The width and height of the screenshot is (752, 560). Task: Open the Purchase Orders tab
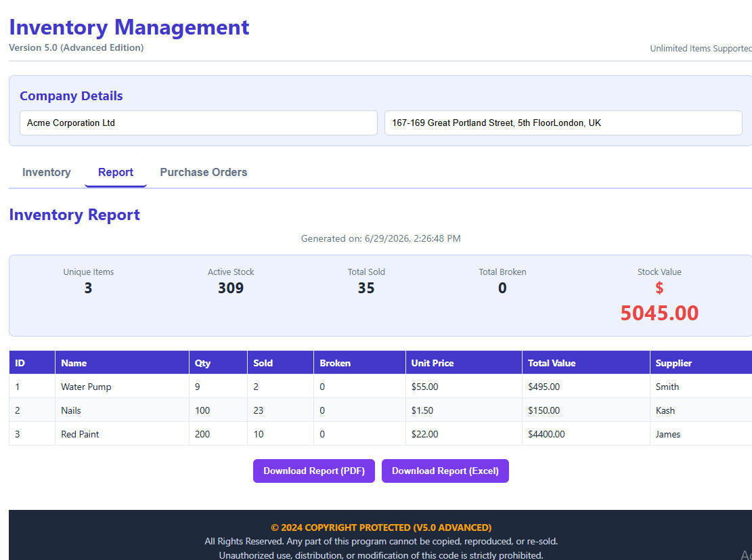pyautogui.click(x=203, y=172)
